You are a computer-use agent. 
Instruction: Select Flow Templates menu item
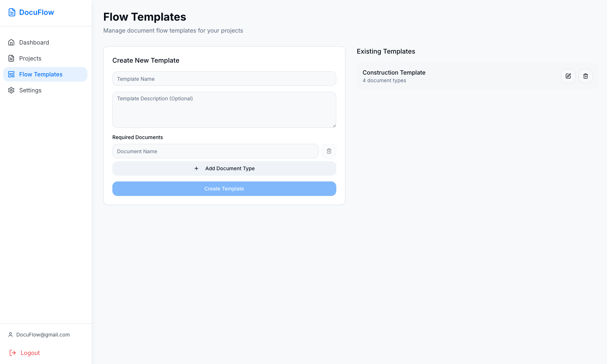[x=41, y=74]
